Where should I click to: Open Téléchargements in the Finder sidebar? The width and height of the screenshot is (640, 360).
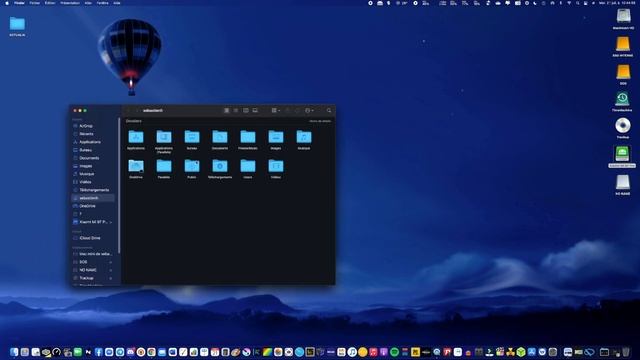[x=93, y=190]
